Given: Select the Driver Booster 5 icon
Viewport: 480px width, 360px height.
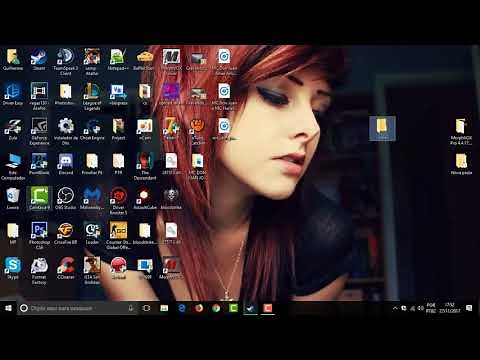Looking at the screenshot, I should coord(118,201).
